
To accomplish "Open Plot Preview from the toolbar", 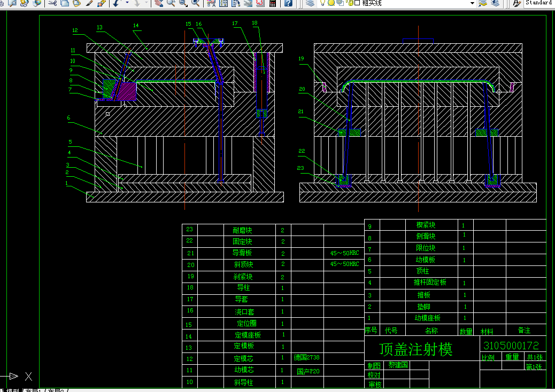I will tap(12, 3).
